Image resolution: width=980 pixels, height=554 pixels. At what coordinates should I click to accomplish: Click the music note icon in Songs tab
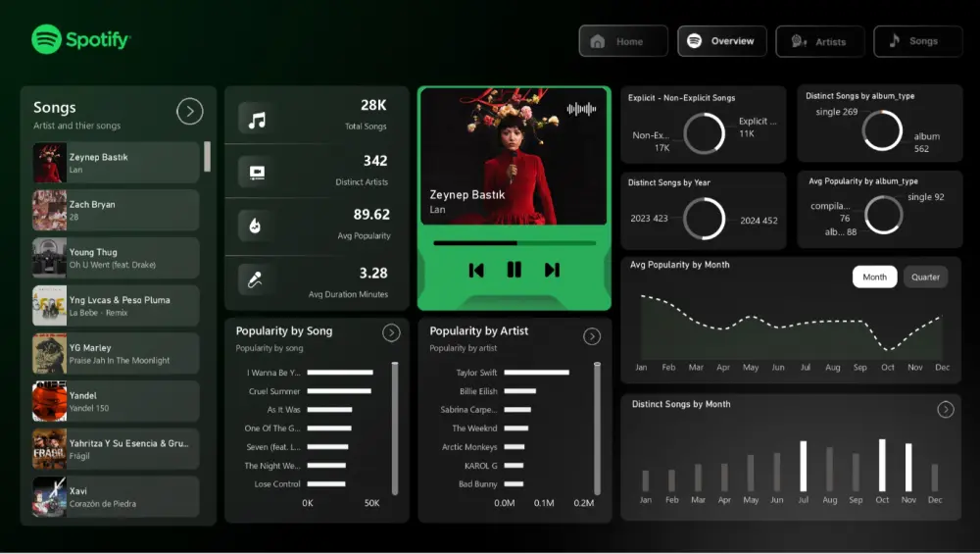pos(895,40)
